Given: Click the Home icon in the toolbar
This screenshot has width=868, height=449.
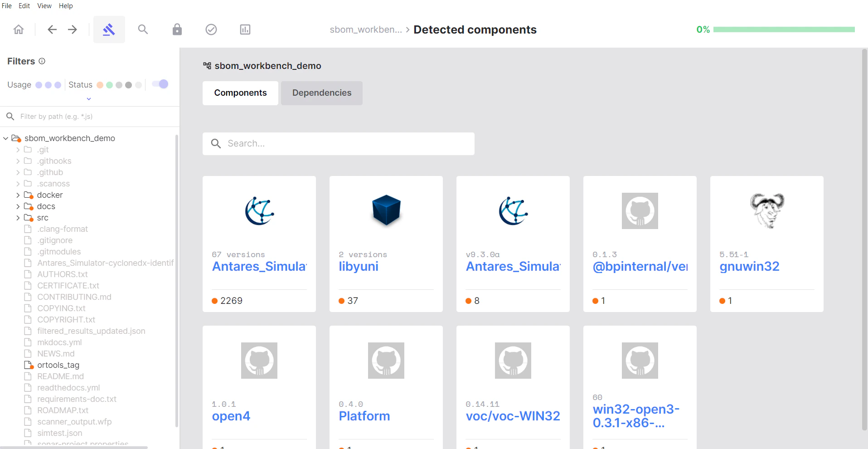Looking at the screenshot, I should [x=19, y=29].
